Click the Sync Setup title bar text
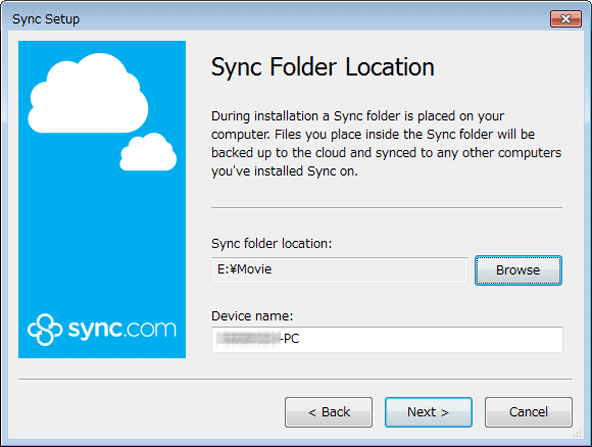This screenshot has height=447, width=592. [x=46, y=19]
